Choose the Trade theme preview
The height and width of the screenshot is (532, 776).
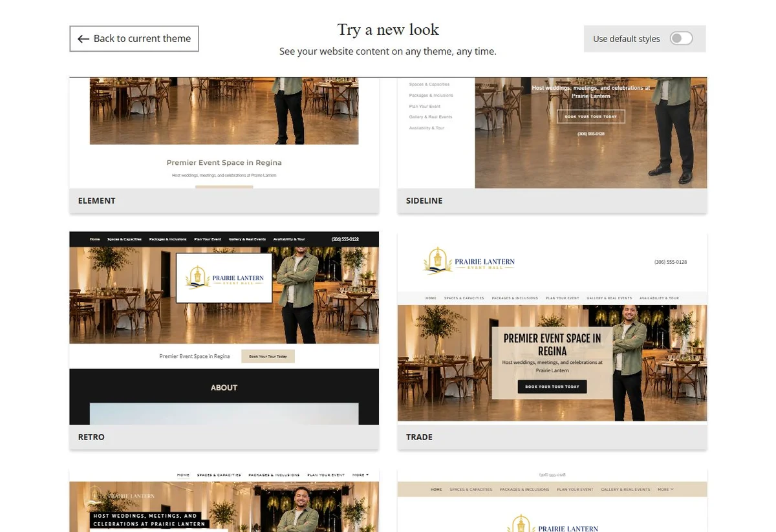point(552,328)
